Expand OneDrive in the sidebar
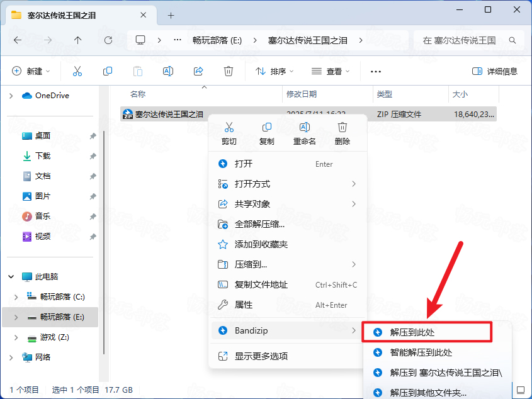The image size is (532, 399). pos(11,96)
